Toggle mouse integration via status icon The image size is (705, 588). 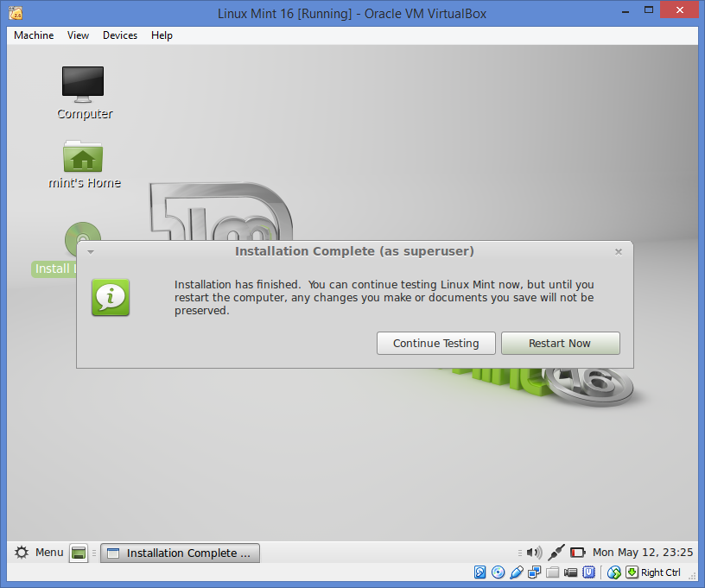[x=615, y=572]
